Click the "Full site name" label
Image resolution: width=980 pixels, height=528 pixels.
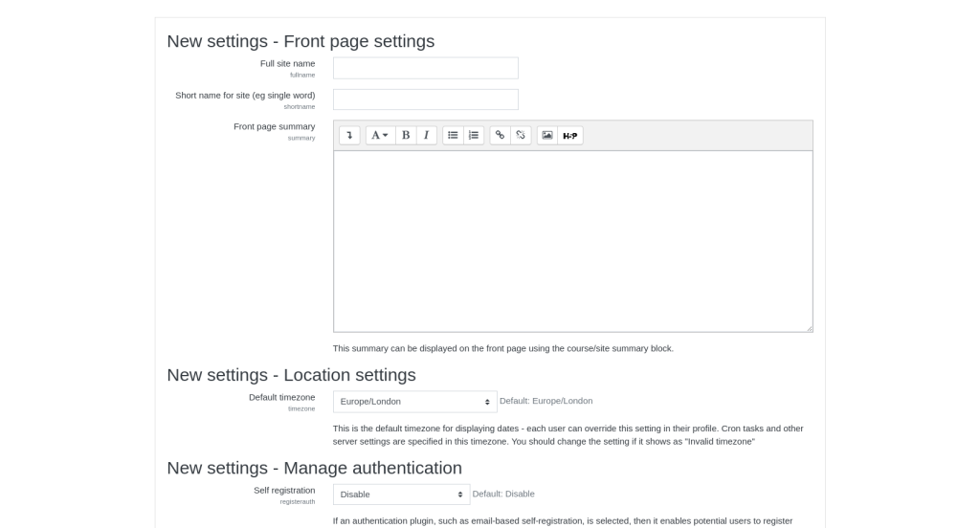point(287,63)
